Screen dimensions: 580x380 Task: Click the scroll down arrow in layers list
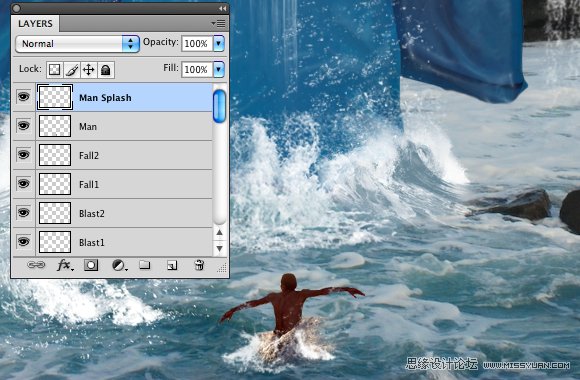219,248
